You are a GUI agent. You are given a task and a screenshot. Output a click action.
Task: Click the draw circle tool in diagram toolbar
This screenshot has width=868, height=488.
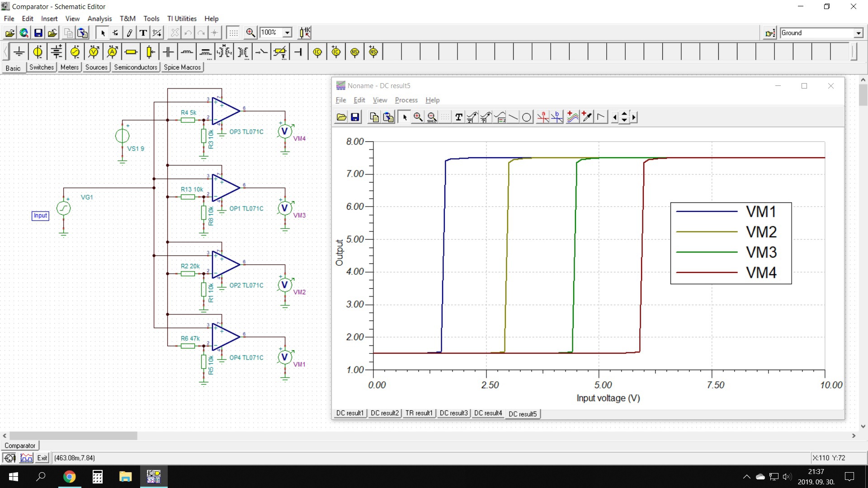(527, 117)
